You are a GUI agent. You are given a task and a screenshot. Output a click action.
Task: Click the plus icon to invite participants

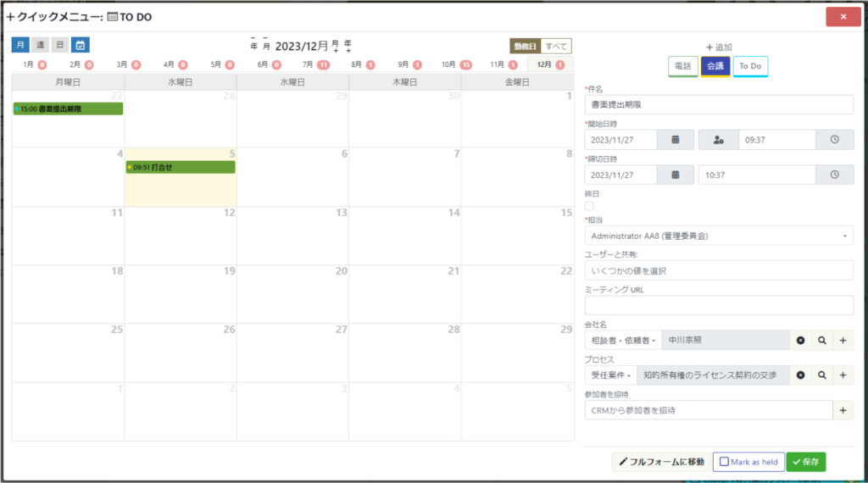tap(843, 410)
